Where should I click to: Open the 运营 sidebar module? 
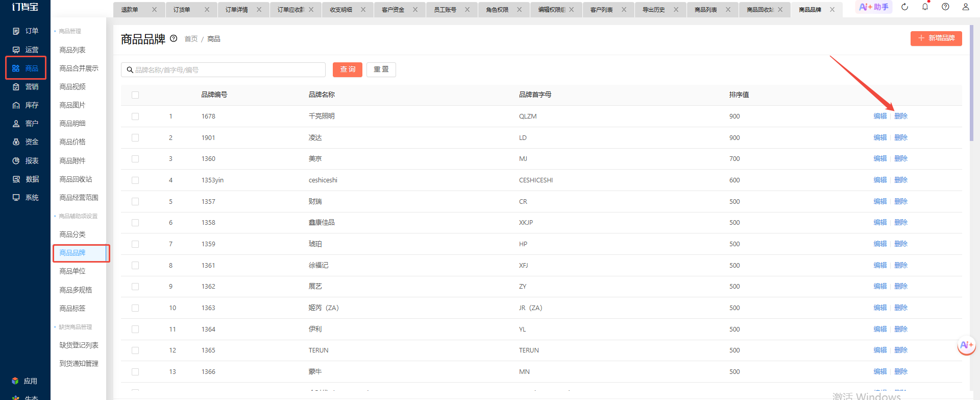click(x=25, y=50)
